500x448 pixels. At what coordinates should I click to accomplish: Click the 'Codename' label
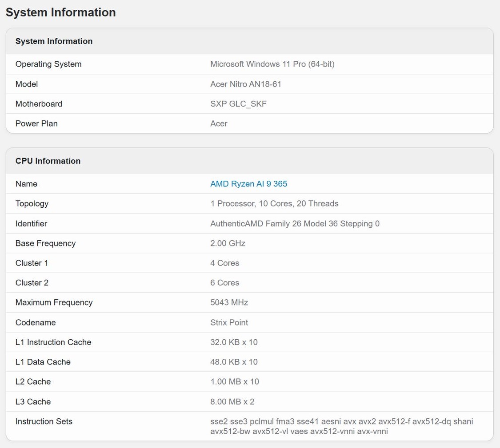pos(36,322)
